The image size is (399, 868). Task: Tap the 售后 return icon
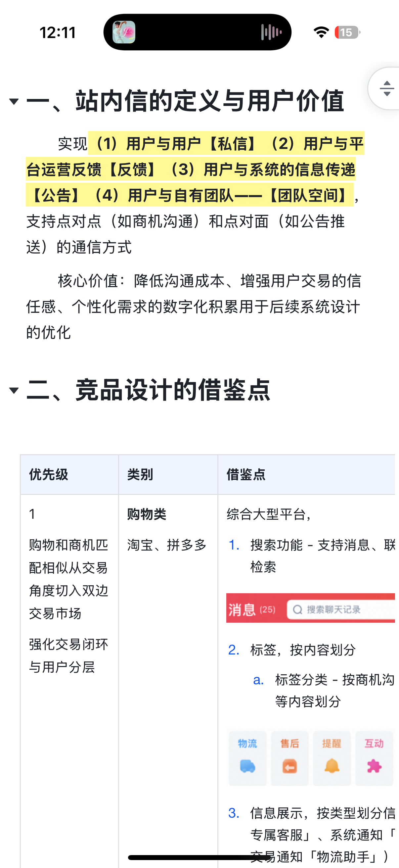point(289,766)
